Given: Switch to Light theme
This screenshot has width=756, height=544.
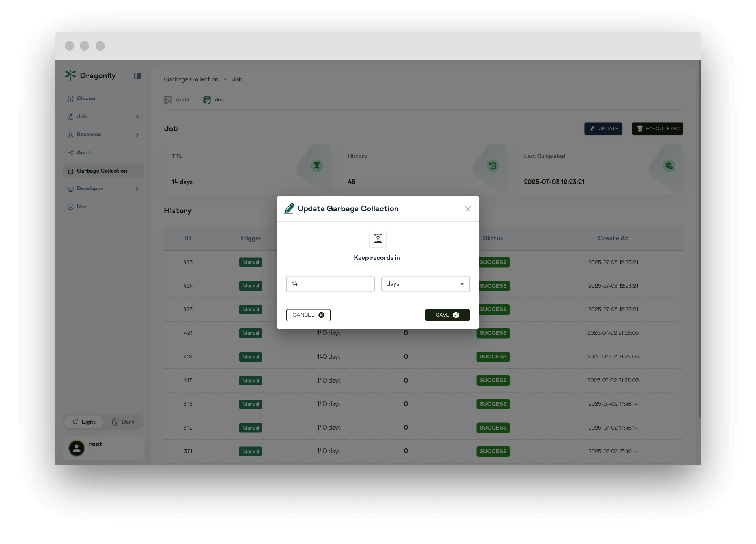Looking at the screenshot, I should pyautogui.click(x=84, y=422).
